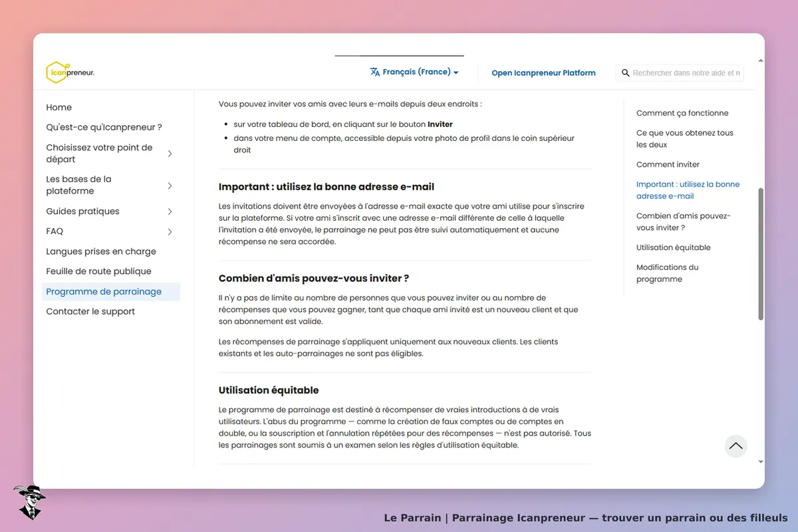Click the page vertical scrollbar thumb

(761, 254)
